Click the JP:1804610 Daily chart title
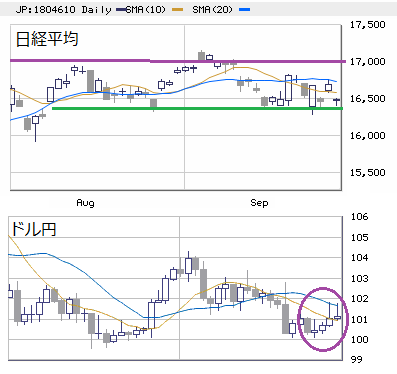The height and width of the screenshot is (374, 397). [x=64, y=10]
